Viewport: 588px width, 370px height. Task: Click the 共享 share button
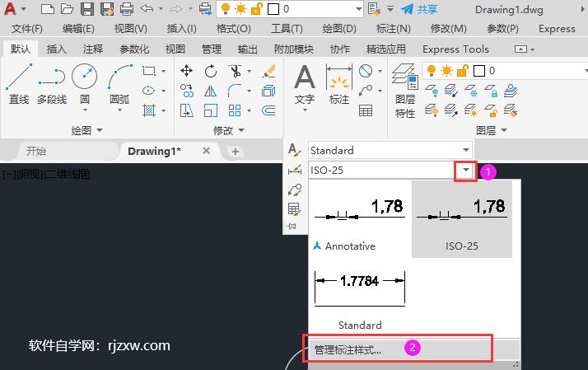419,8
